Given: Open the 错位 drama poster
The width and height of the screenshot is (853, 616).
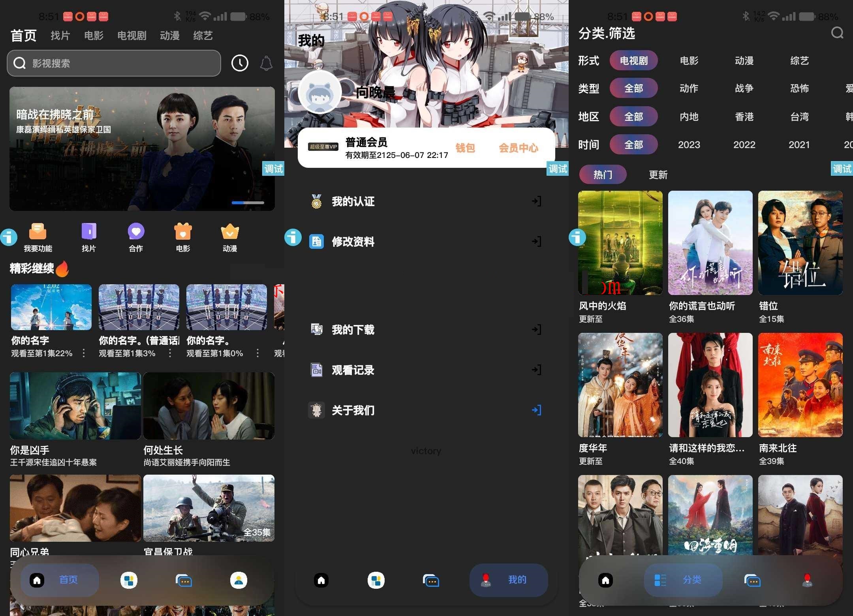Looking at the screenshot, I should [800, 242].
